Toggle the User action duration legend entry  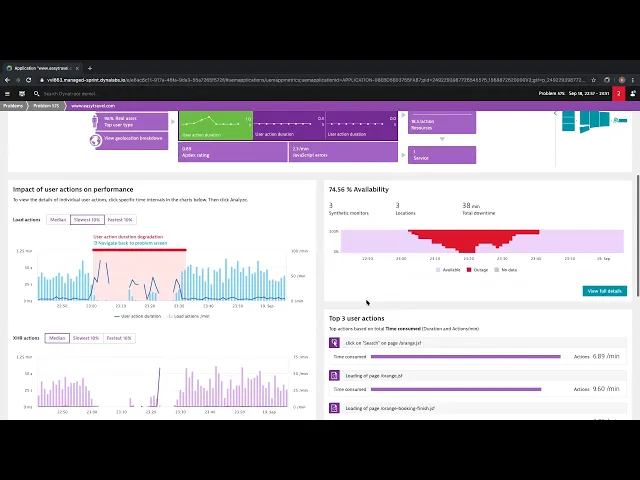(138, 316)
